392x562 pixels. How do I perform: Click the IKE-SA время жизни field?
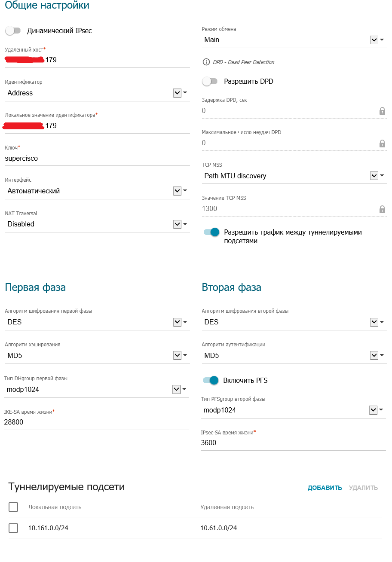(97, 422)
